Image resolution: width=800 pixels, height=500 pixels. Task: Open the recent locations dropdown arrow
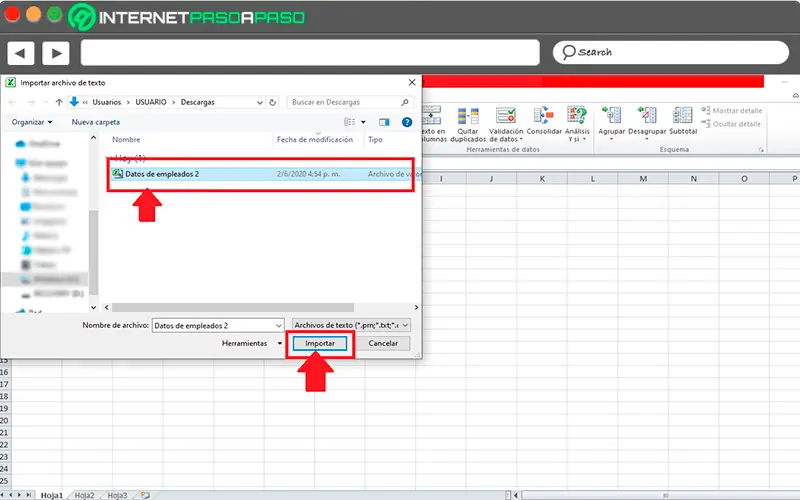tap(45, 103)
